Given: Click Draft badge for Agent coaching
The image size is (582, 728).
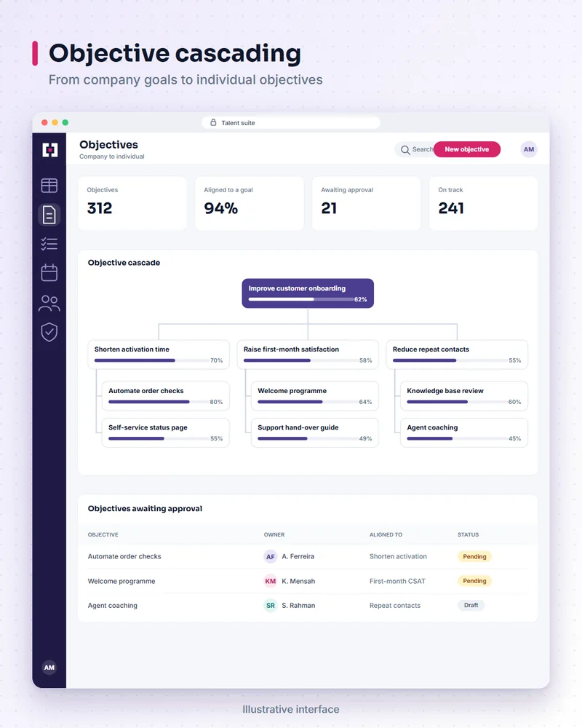Looking at the screenshot, I should tap(471, 605).
